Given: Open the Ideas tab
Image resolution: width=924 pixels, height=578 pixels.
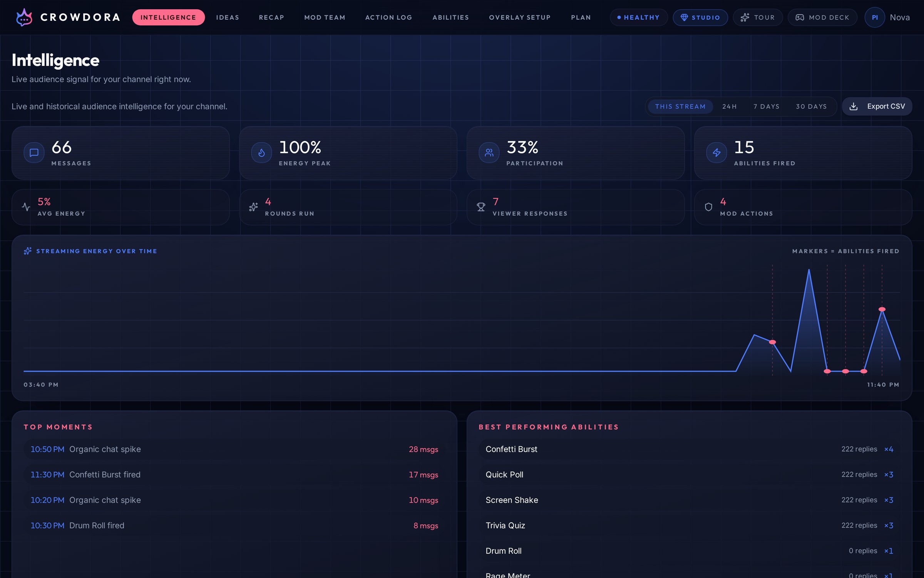Looking at the screenshot, I should 228,17.
